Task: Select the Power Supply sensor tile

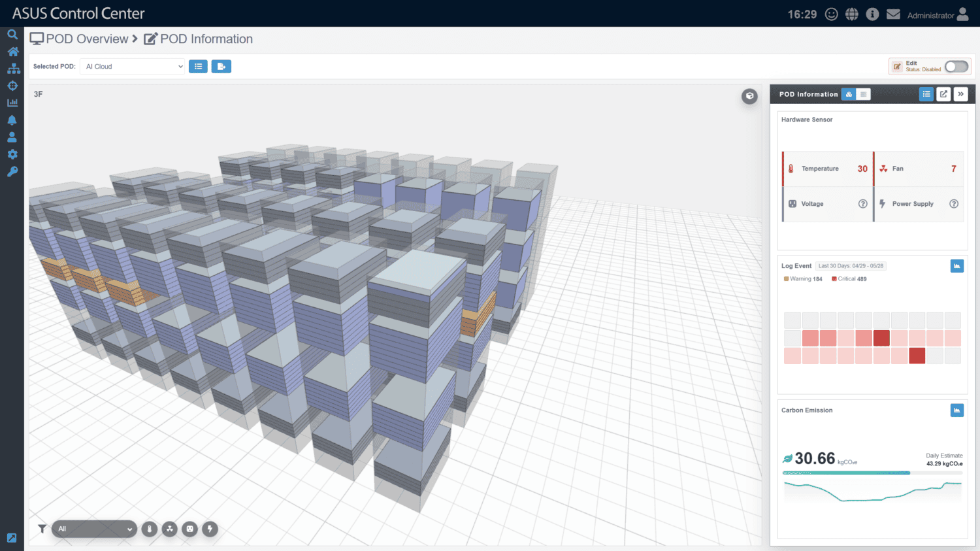Action: tap(919, 204)
